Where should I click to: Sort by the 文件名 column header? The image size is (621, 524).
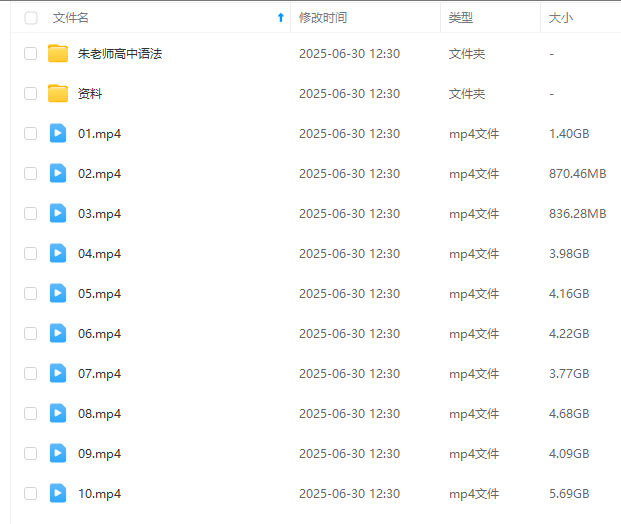point(71,18)
